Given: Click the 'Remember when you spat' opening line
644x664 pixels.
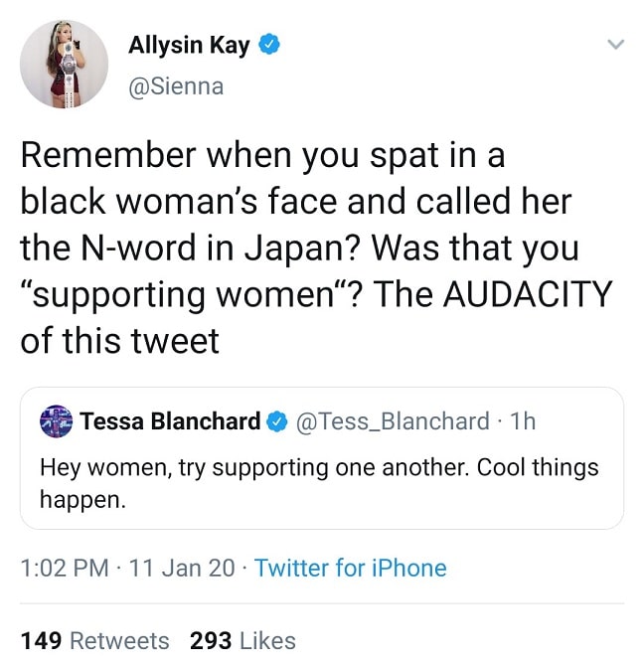Looking at the screenshot, I should [x=262, y=155].
